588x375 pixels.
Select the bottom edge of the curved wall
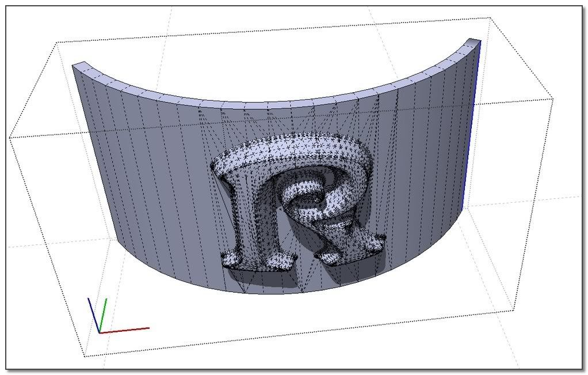coord(276,293)
